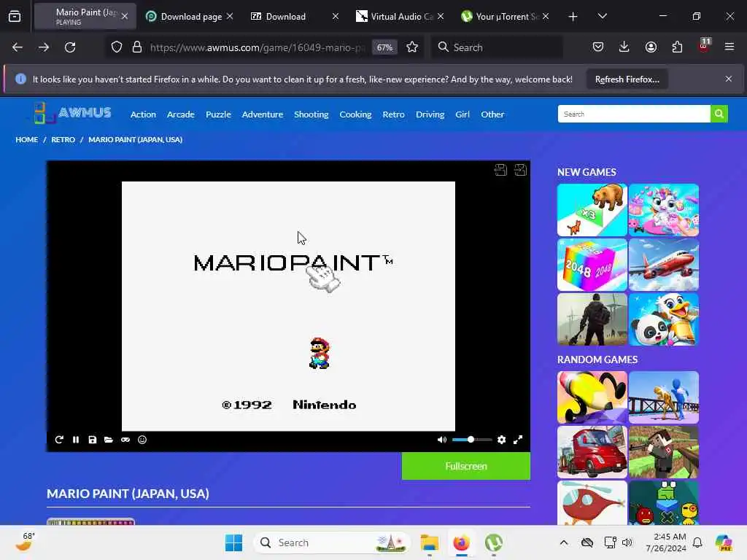The width and height of the screenshot is (747, 560).
Task: Click the right icon at top of player
Action: coord(520,170)
